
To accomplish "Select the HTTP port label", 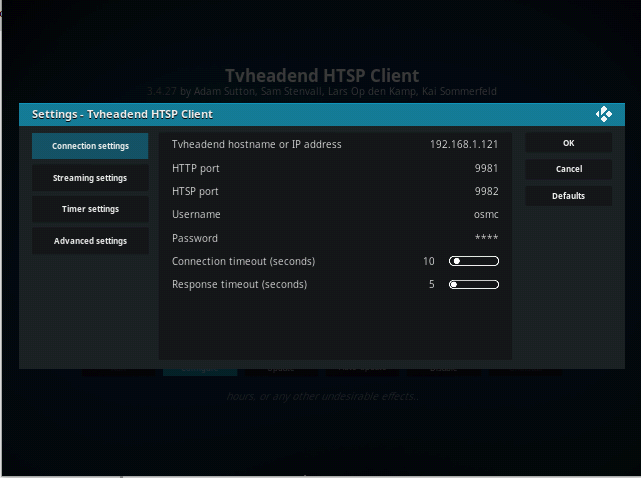I will click(x=196, y=168).
